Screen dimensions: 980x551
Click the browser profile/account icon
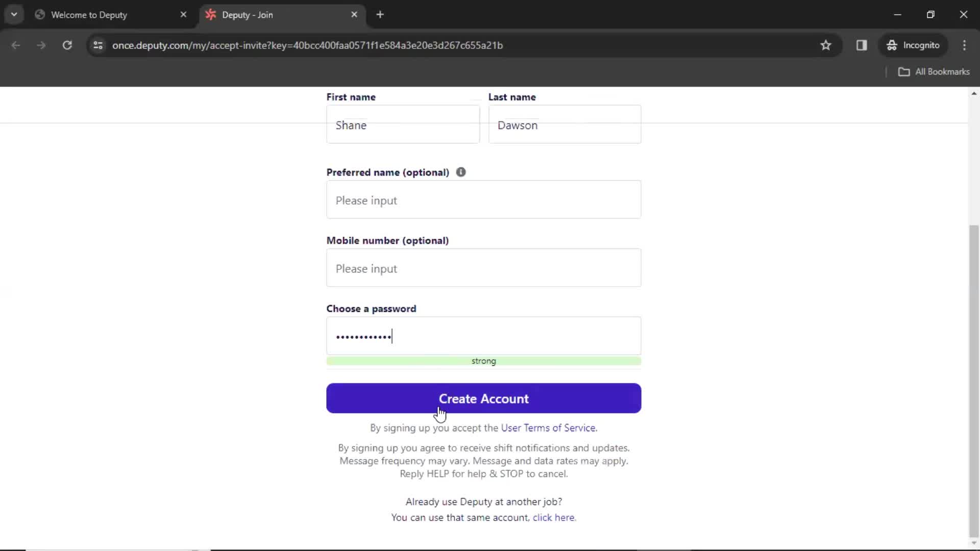click(x=913, y=45)
